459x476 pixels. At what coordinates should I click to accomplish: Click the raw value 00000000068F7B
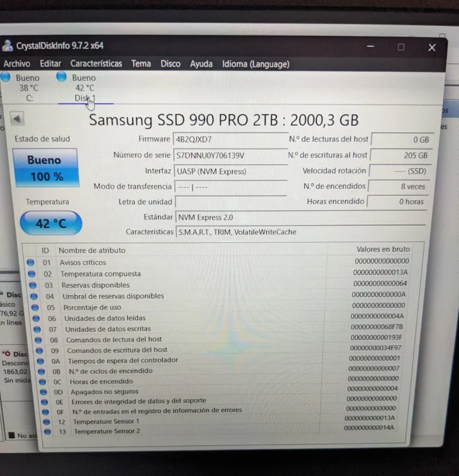click(377, 327)
